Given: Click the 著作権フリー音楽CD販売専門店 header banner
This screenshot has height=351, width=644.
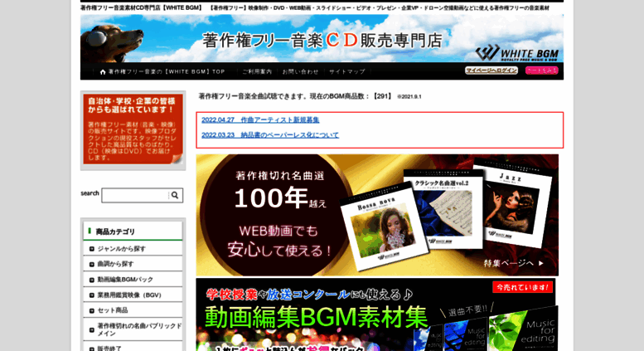Looking at the screenshot, I should [322, 39].
